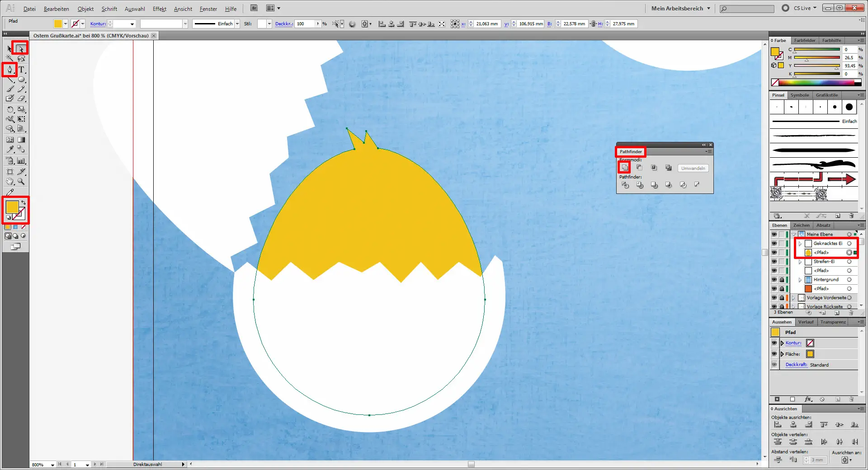
Task: Open the Mein Arbeitsbereich workspace dropdown
Action: (x=680, y=8)
